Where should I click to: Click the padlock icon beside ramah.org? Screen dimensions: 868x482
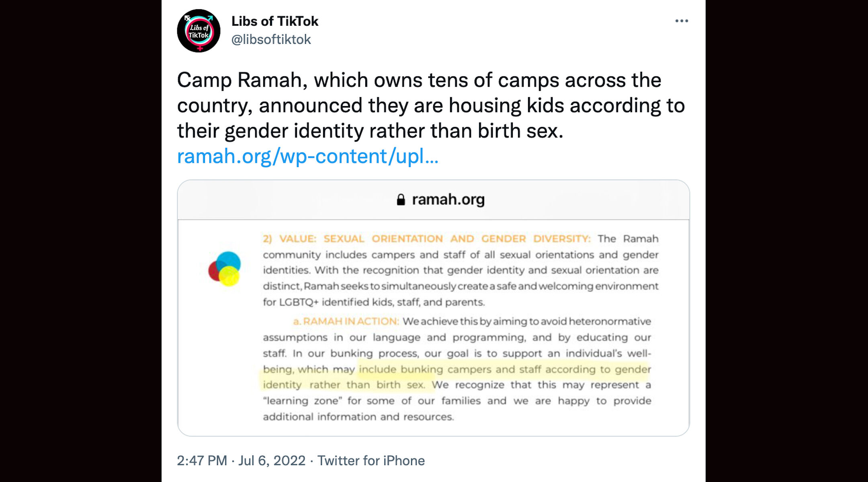point(401,200)
